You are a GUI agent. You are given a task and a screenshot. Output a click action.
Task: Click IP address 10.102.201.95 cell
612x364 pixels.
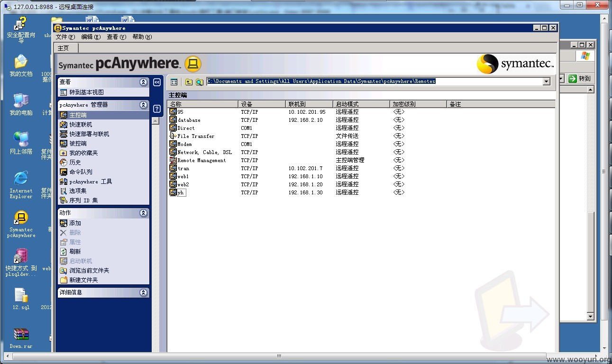tap(307, 112)
